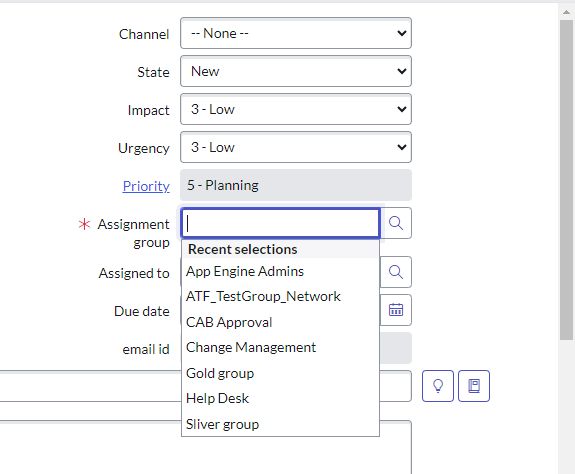Open the Urgency dropdown
The width and height of the screenshot is (575, 474).
296,147
